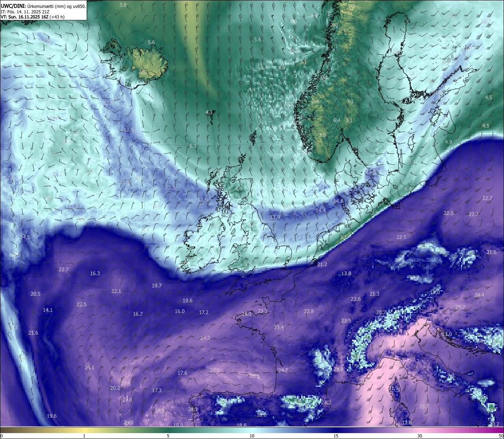Select the "14.6" value near Denmark
This screenshot has height=439, width=504.
pos(338,201)
